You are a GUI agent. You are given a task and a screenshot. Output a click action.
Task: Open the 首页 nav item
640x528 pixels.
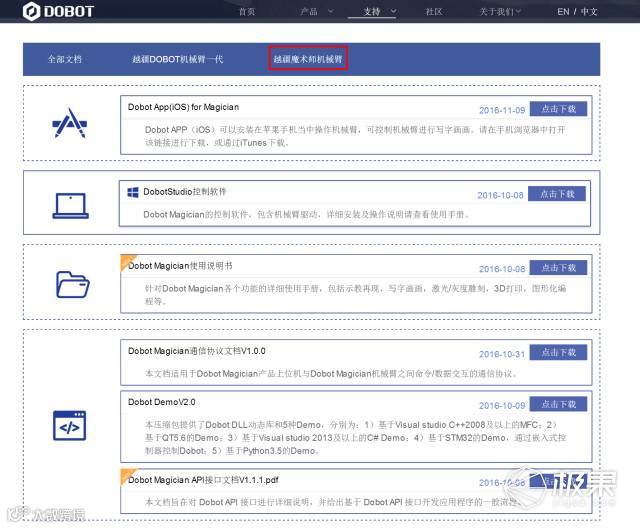point(247,11)
